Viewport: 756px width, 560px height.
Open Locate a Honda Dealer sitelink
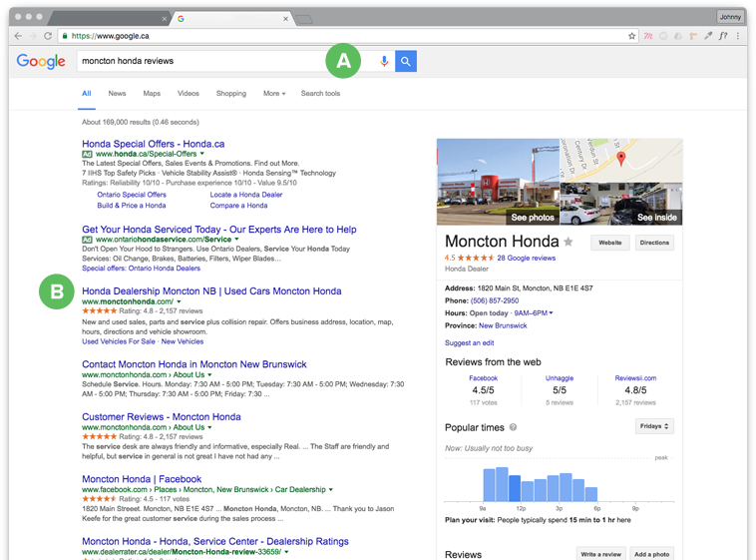(x=246, y=195)
